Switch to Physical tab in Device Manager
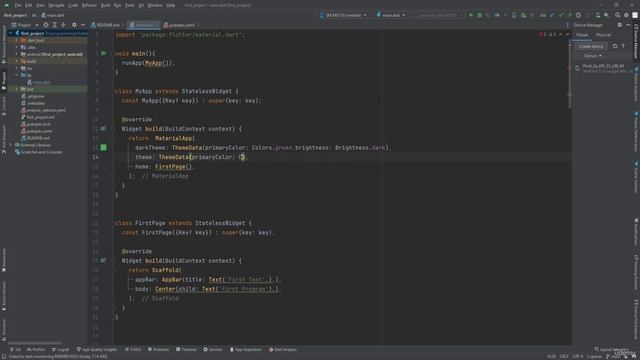Viewport: 640px width, 360px height. point(603,35)
